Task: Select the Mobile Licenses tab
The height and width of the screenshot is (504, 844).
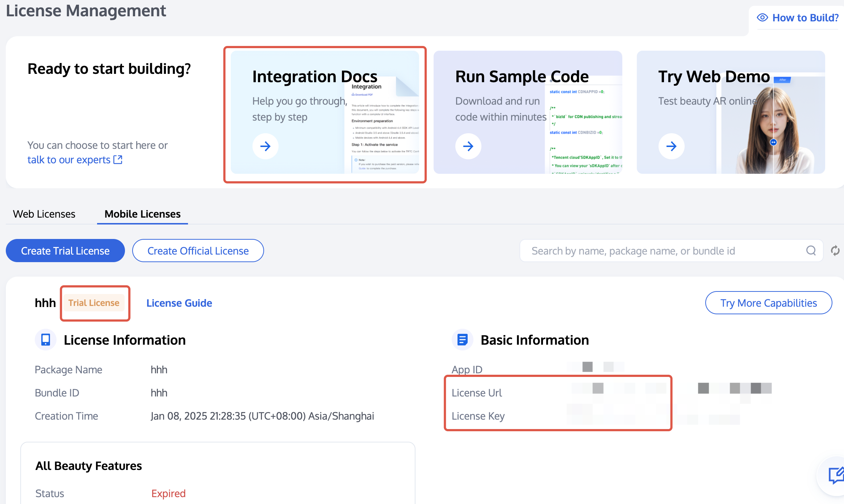Action: [x=142, y=214]
